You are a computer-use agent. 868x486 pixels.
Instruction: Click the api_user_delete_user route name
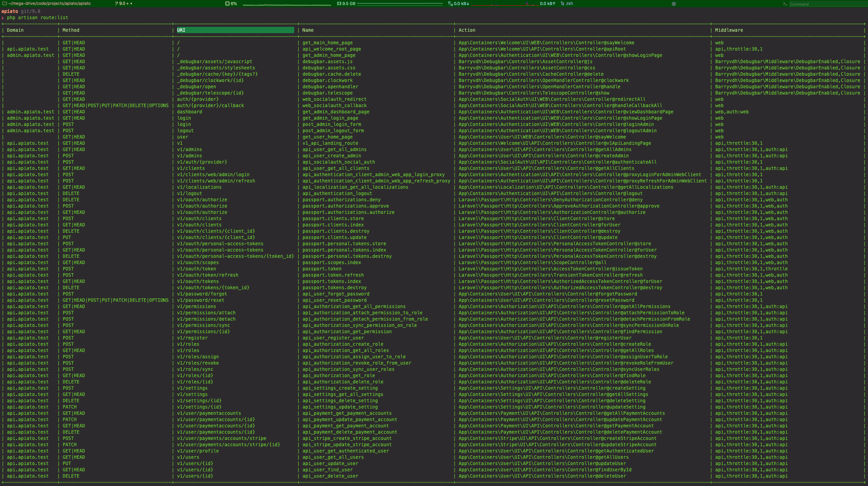(330, 476)
